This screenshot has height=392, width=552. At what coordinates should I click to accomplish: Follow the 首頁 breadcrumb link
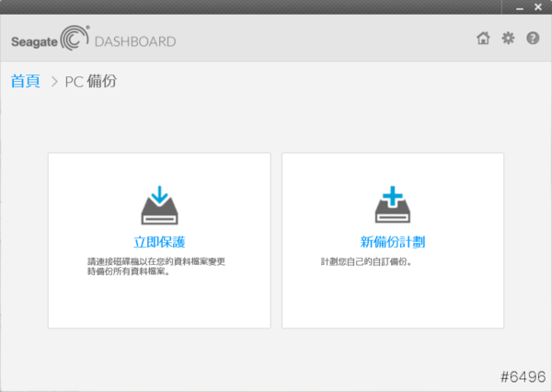[x=26, y=81]
